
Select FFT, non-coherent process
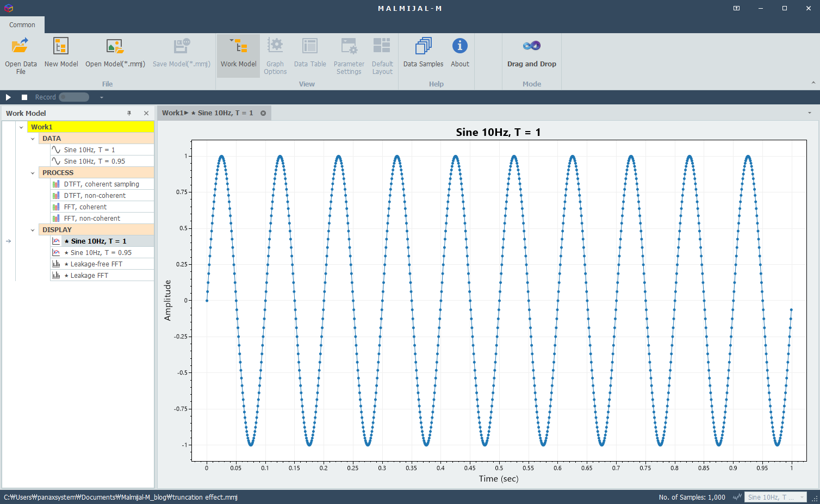pyautogui.click(x=102, y=219)
